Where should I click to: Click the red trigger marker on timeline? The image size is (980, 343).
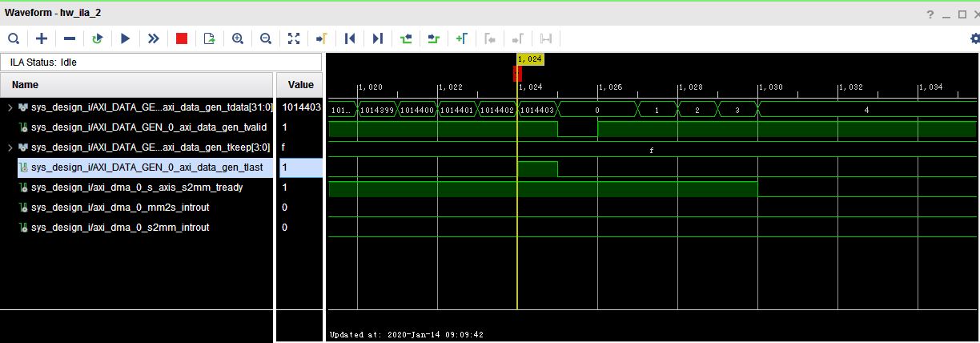point(517,73)
